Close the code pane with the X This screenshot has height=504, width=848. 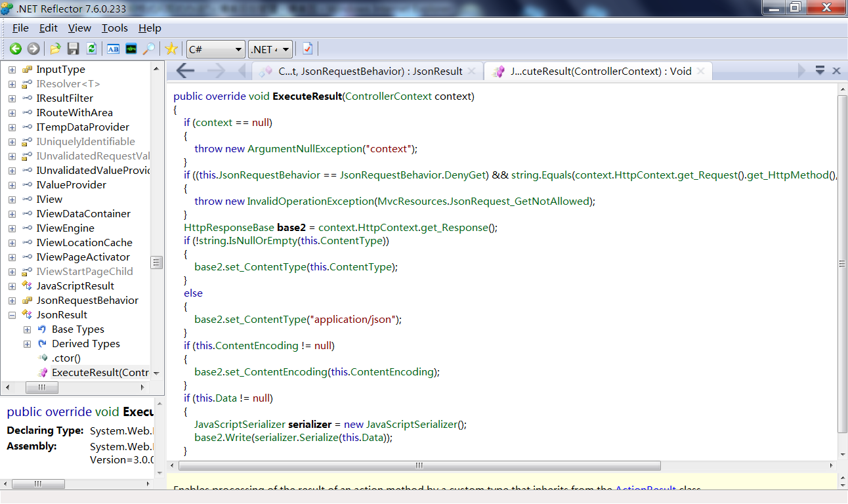[836, 71]
